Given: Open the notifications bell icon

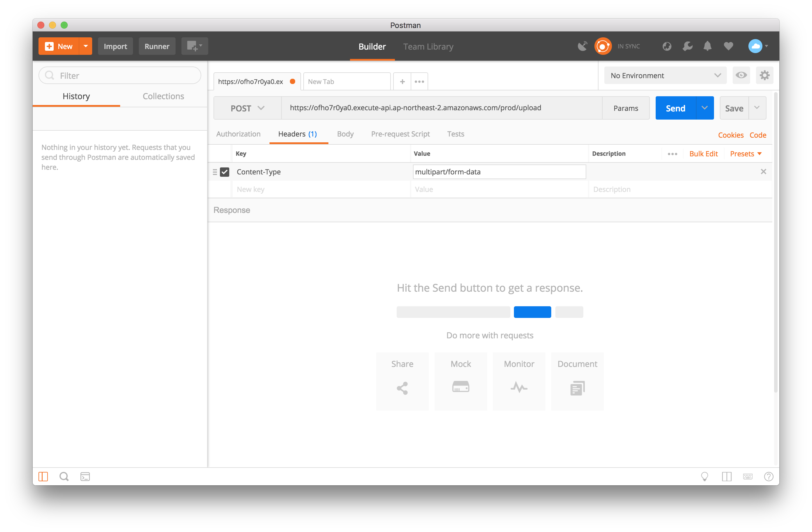Looking at the screenshot, I should point(708,46).
